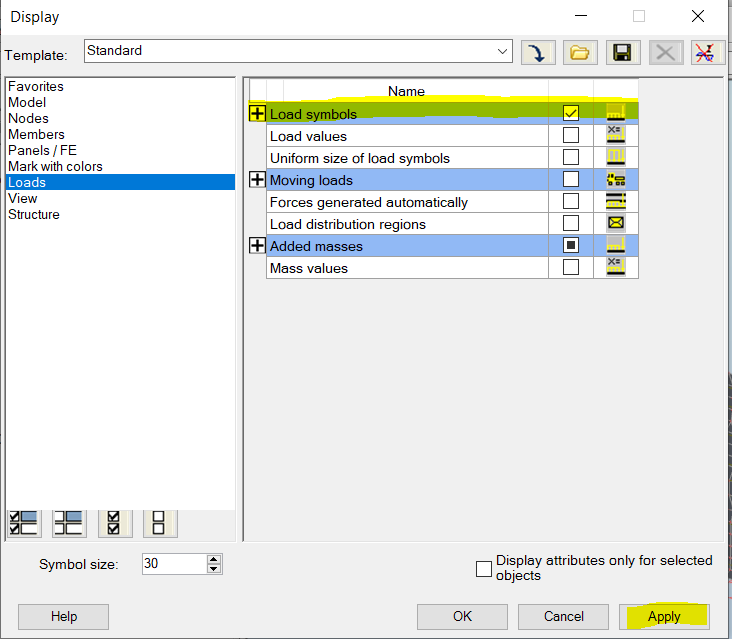Viewport: 732px width, 639px height.
Task: Click the Load distribution regions envelope icon
Action: (x=616, y=223)
